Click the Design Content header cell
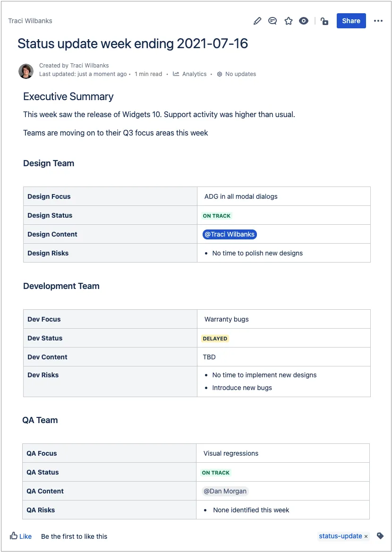The image size is (392, 552). click(x=110, y=234)
